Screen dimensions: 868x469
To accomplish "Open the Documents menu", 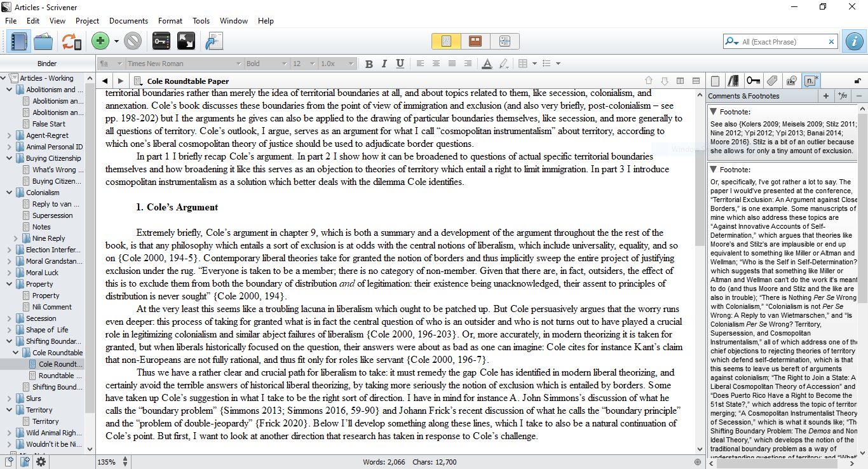I will pos(128,21).
